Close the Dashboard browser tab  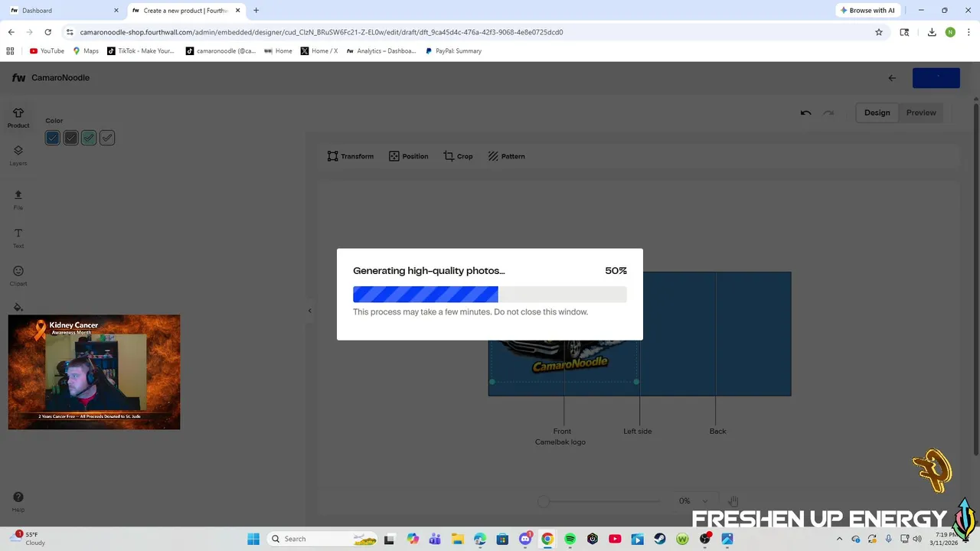[x=116, y=11]
